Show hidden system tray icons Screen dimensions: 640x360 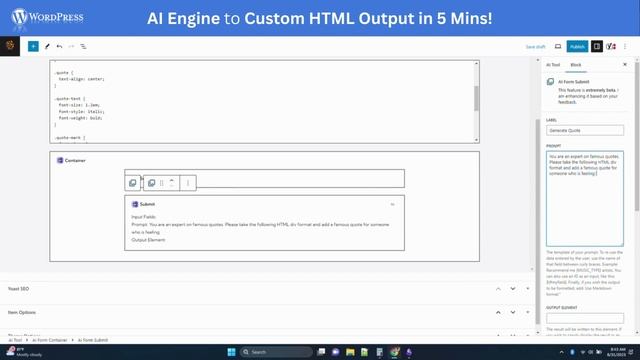(x=562, y=352)
